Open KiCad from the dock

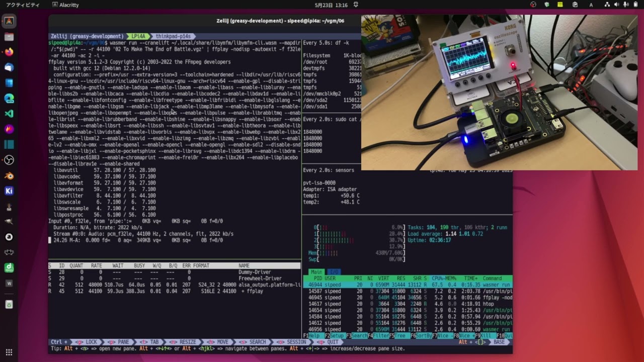tap(9, 191)
